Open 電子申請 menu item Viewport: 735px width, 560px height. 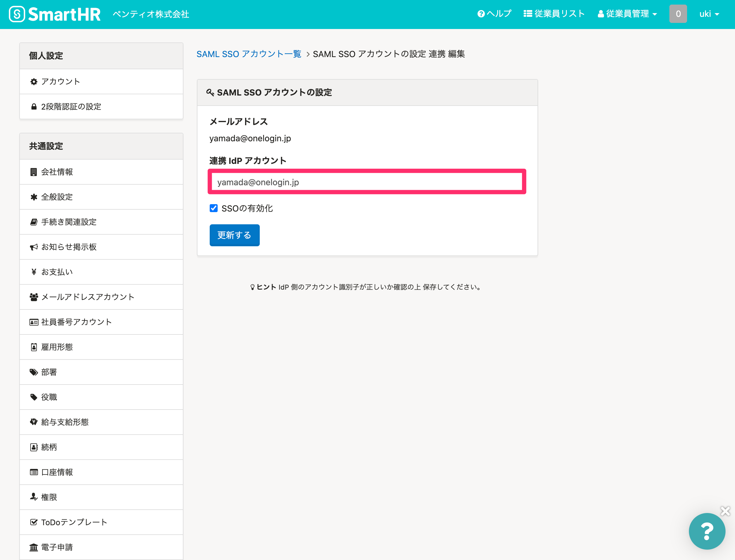tap(101, 547)
